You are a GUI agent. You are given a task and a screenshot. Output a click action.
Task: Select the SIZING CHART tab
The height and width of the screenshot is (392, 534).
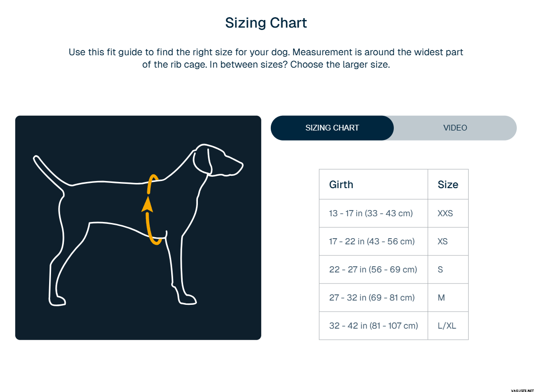pos(332,128)
